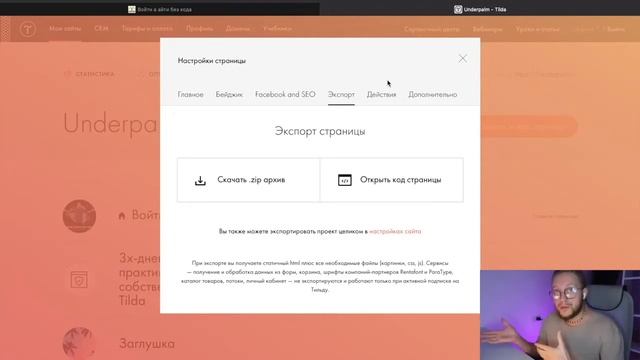
Task: Open Вебинары link in header
Action: (487, 29)
